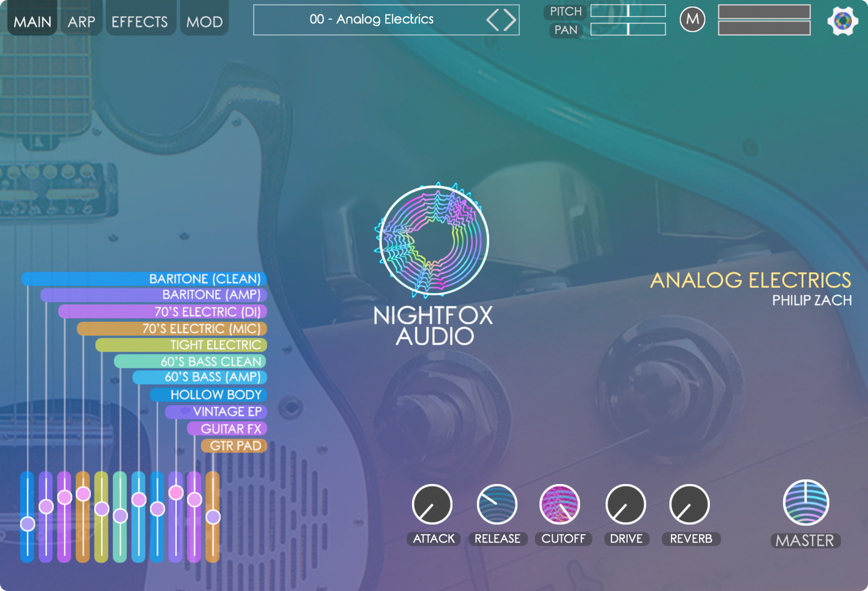Image resolution: width=868 pixels, height=591 pixels.
Task: Toggle the master mute M button
Action: [x=692, y=19]
